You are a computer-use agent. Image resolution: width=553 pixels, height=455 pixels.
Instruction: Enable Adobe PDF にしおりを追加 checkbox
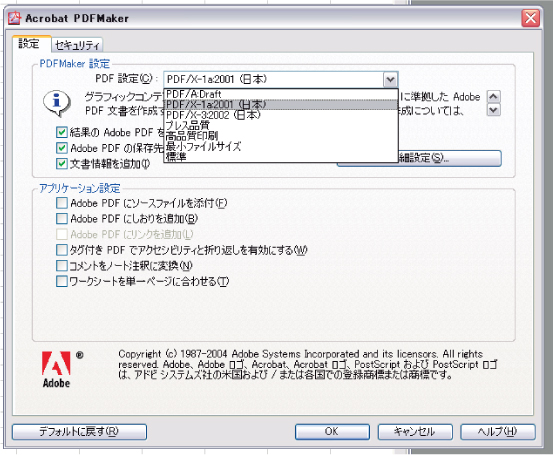click(62, 218)
